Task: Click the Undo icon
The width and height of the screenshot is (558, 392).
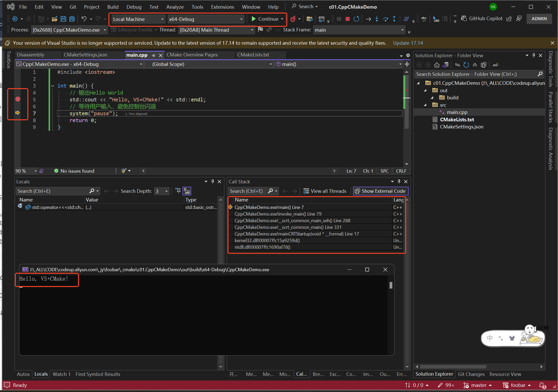Action: [x=84, y=19]
